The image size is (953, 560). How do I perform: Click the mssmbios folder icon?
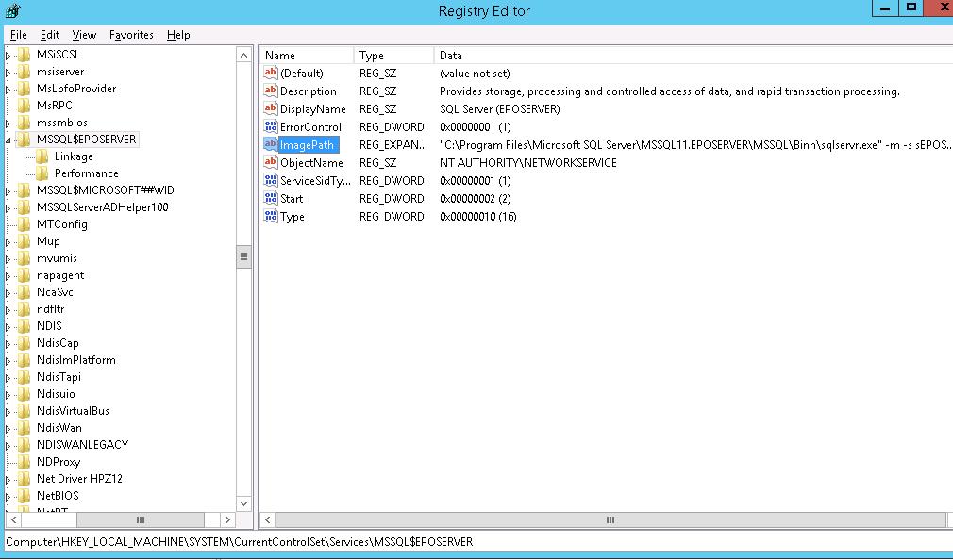25,123
